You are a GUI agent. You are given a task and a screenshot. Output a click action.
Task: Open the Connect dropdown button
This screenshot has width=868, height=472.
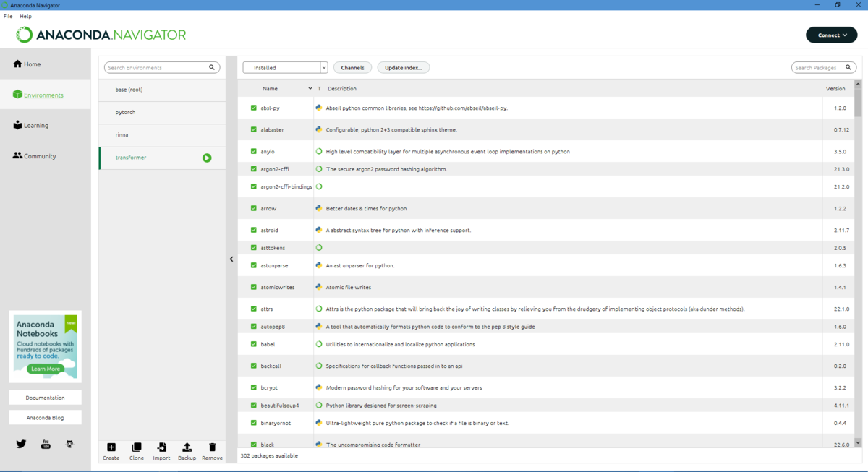(x=832, y=35)
